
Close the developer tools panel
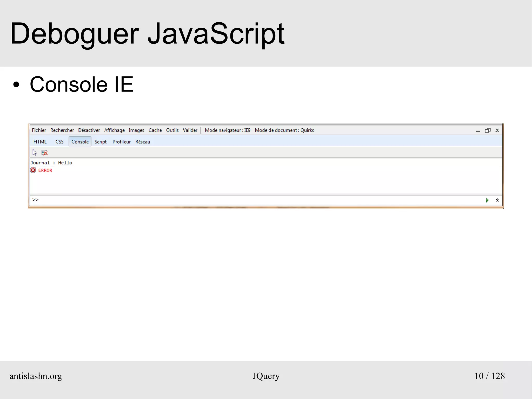click(497, 130)
